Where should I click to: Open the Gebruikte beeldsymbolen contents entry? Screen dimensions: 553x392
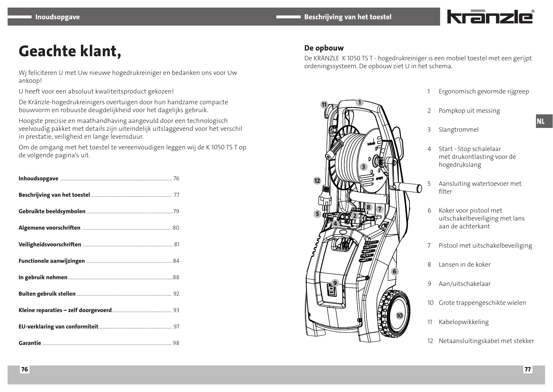[52, 211]
